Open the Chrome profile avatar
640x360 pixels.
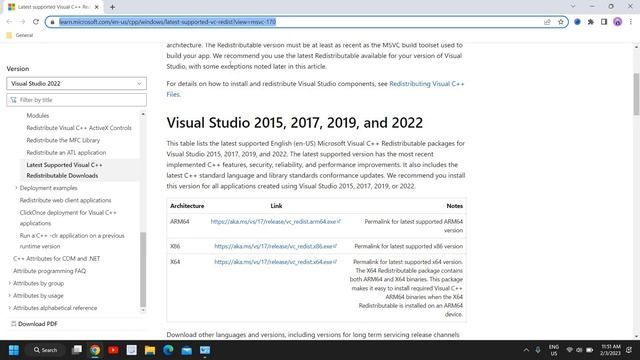[618, 22]
